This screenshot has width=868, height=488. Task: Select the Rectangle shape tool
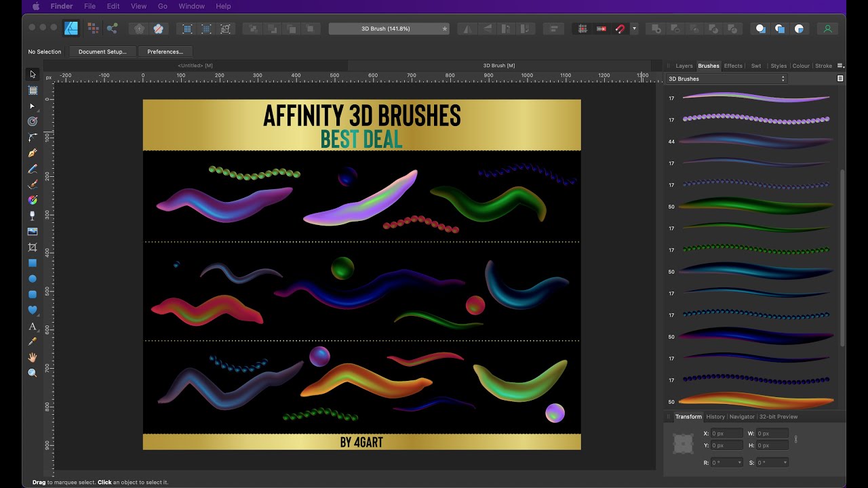(x=33, y=263)
